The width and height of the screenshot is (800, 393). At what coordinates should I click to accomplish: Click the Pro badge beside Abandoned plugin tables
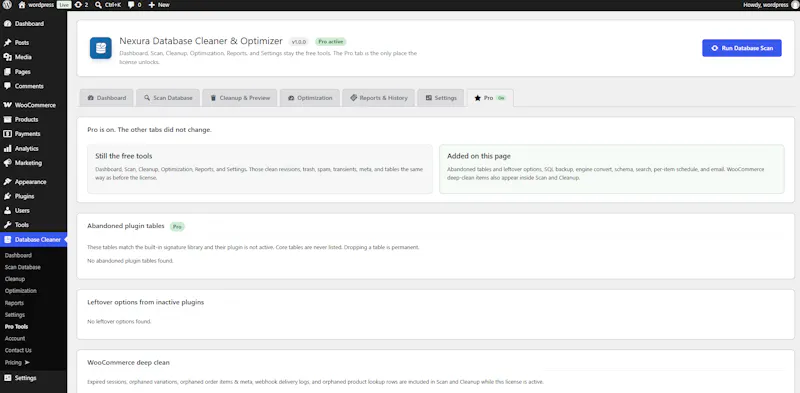[x=177, y=227]
